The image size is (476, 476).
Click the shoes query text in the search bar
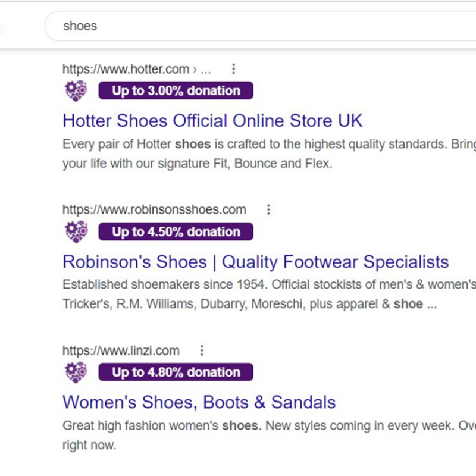point(80,26)
